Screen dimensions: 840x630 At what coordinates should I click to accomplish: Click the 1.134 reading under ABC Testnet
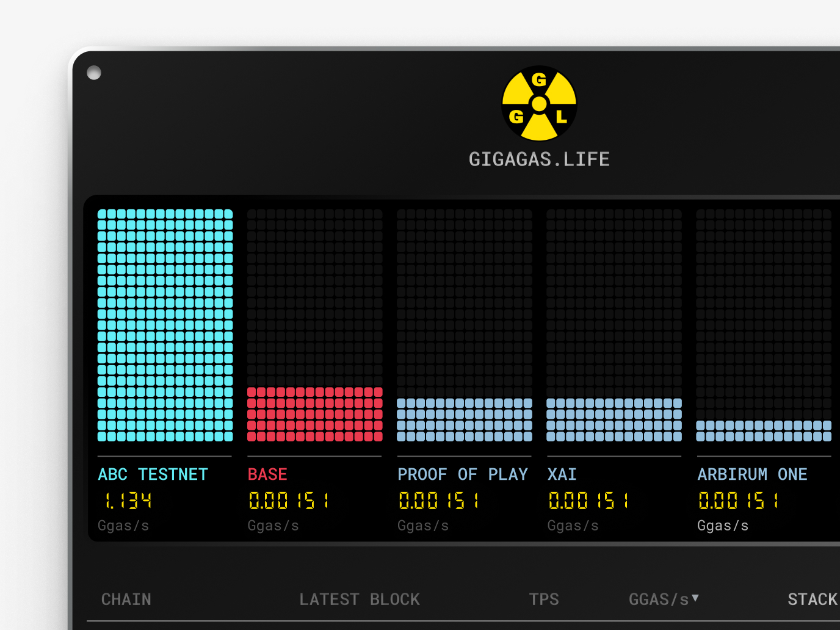click(128, 501)
